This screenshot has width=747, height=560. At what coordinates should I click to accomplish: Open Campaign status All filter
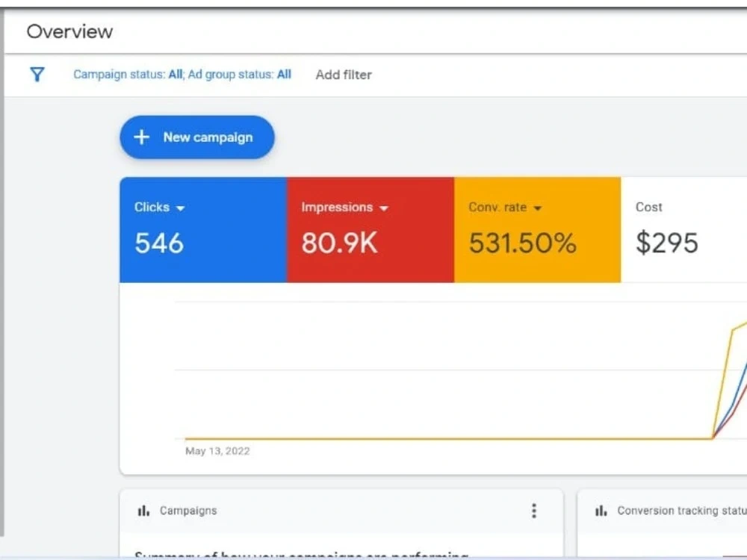tap(128, 74)
